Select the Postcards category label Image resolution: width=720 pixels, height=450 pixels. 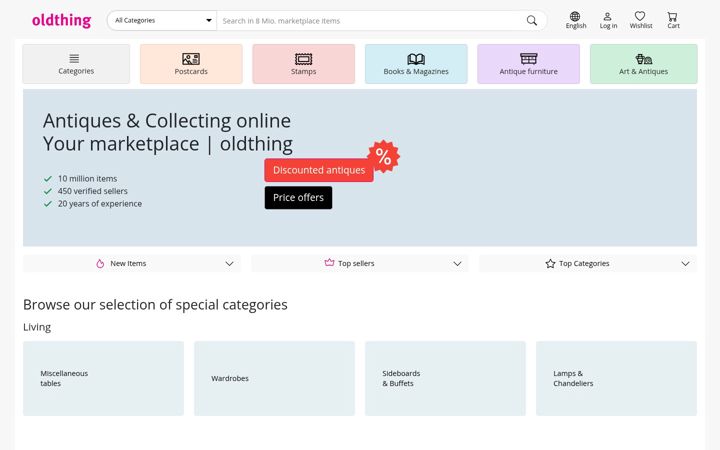coord(191,72)
